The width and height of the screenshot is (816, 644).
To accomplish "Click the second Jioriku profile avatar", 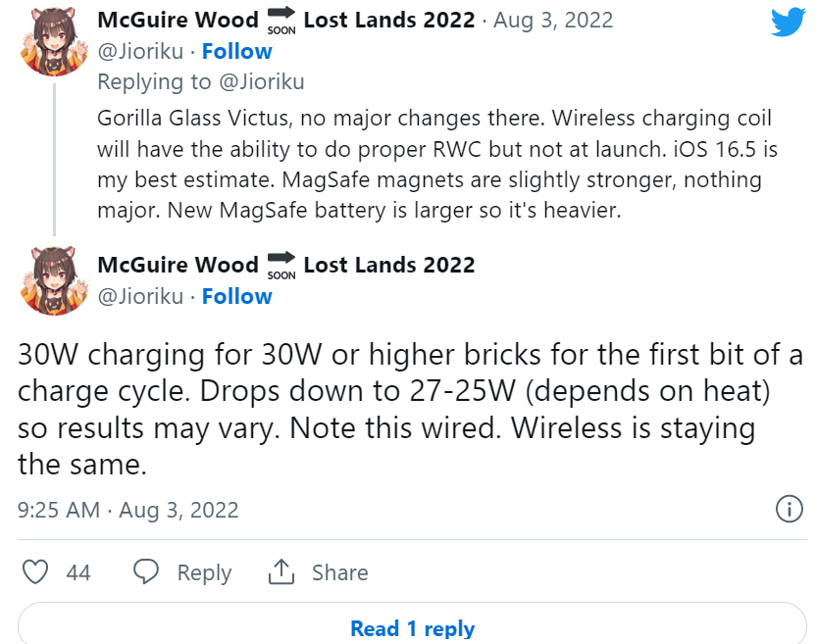I will pyautogui.click(x=54, y=280).
